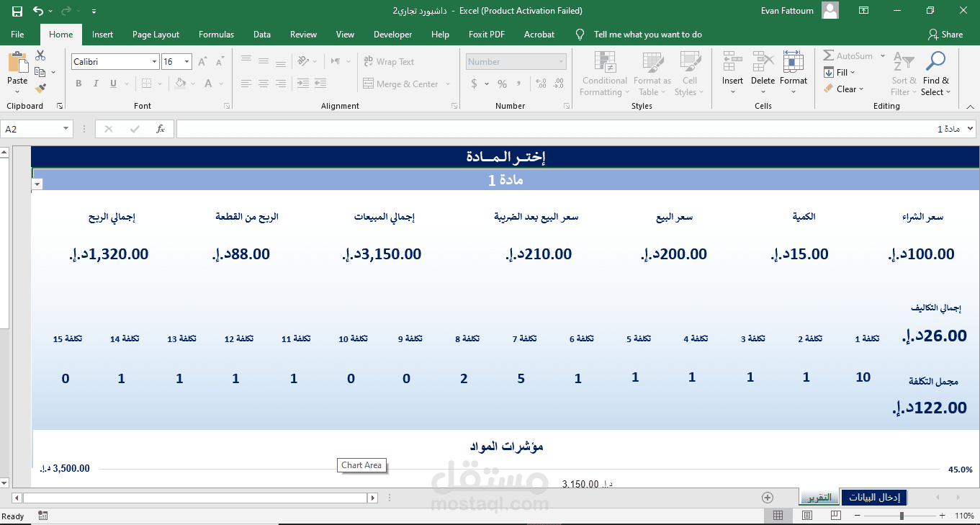
Task: Click the Clear button
Action: [844, 89]
